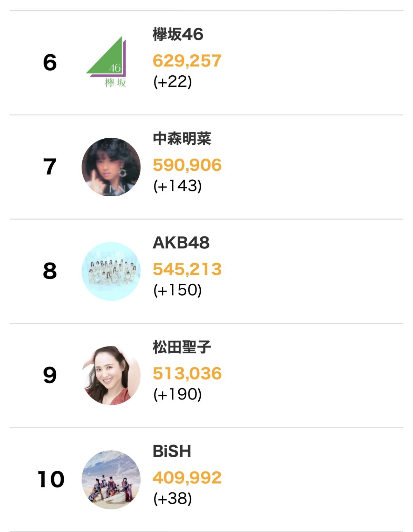
Task: Click the (+38) change value
Action: pyautogui.click(x=172, y=498)
